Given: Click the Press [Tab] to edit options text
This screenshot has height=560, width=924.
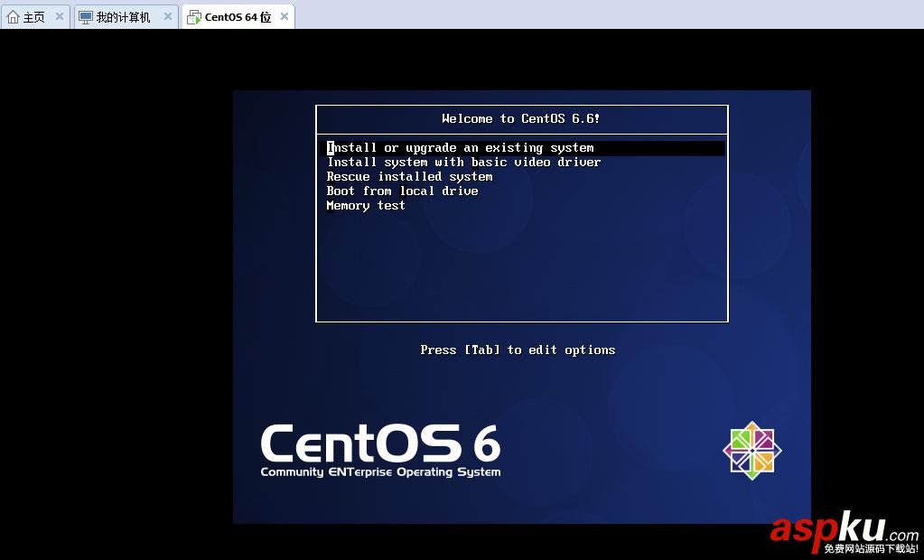Looking at the screenshot, I should coord(518,350).
